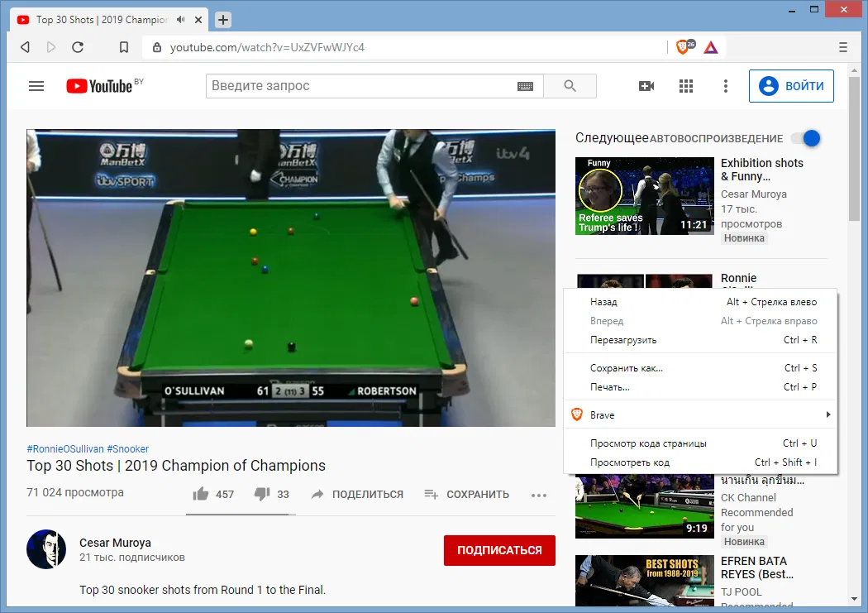The height and width of the screenshot is (613, 868).
Task: Click ПОДЕЛИТЬСЯ share button
Action: pos(358,494)
